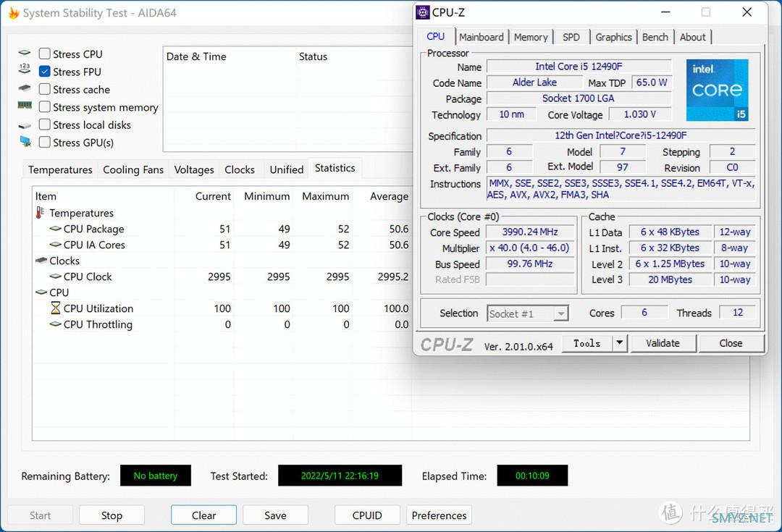
Task: Open the Memory tab in CPU-Z
Action: coord(531,37)
